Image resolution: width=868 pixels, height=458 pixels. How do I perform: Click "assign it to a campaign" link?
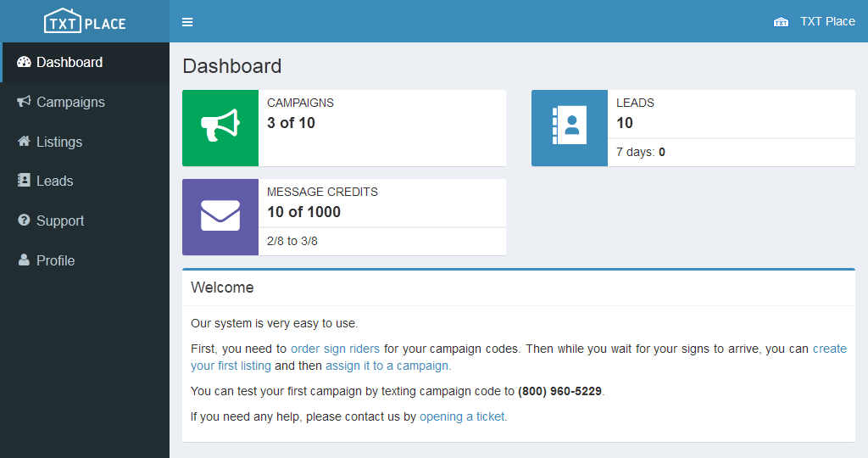[387, 366]
